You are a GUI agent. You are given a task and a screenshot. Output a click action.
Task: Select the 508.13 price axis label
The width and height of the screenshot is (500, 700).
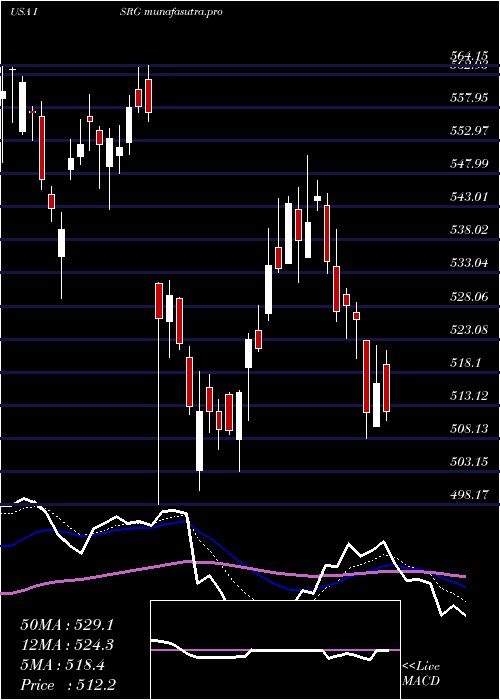point(469,429)
